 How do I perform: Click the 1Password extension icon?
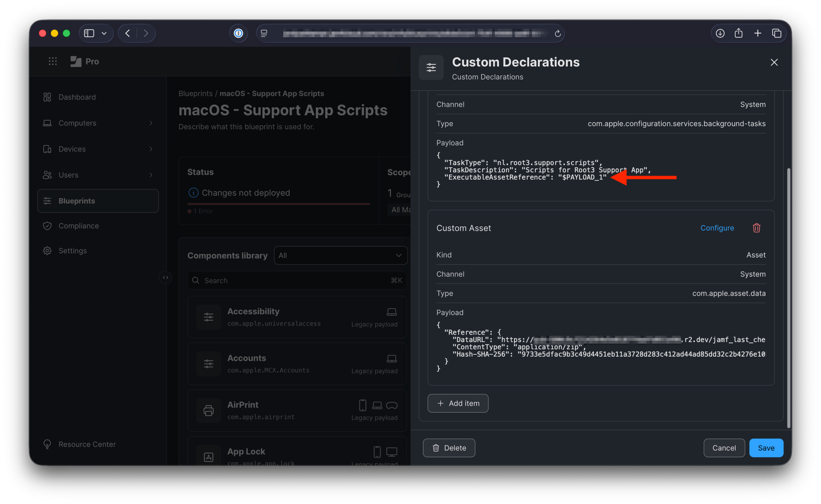(x=238, y=33)
